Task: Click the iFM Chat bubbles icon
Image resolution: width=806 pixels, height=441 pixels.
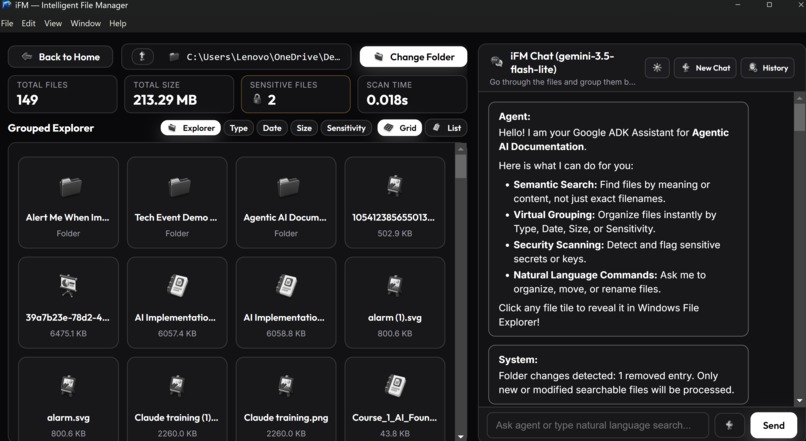Action: point(497,62)
